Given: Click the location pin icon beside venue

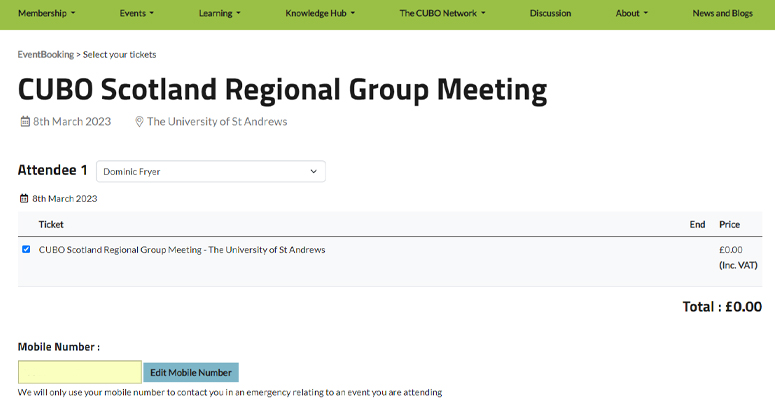Looking at the screenshot, I should (x=139, y=121).
